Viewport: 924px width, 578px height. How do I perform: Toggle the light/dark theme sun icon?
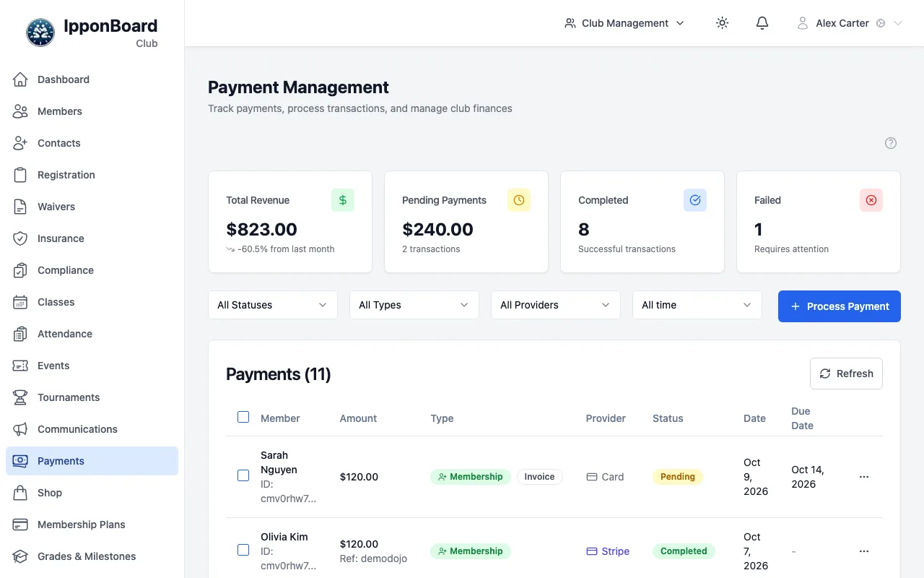722,23
